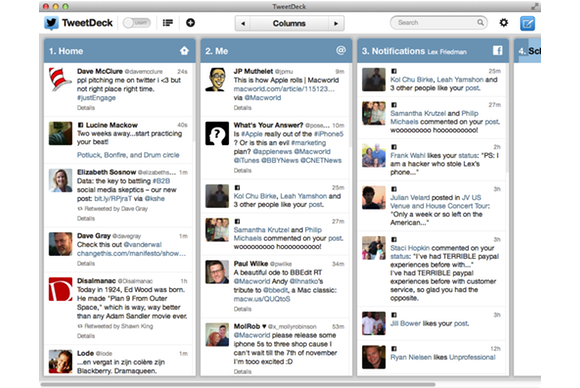Toggle the light/dark theme switch
580x388 pixels.
(x=137, y=23)
